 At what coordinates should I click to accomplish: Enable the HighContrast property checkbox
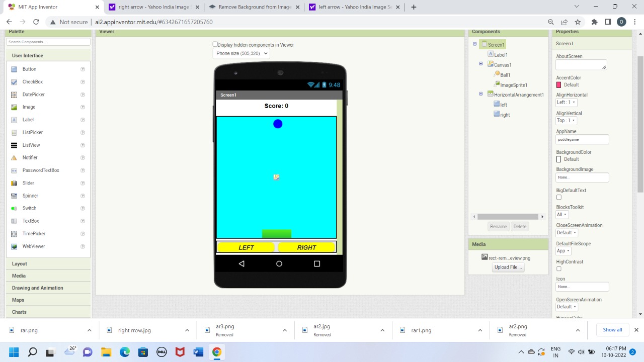[558, 268]
